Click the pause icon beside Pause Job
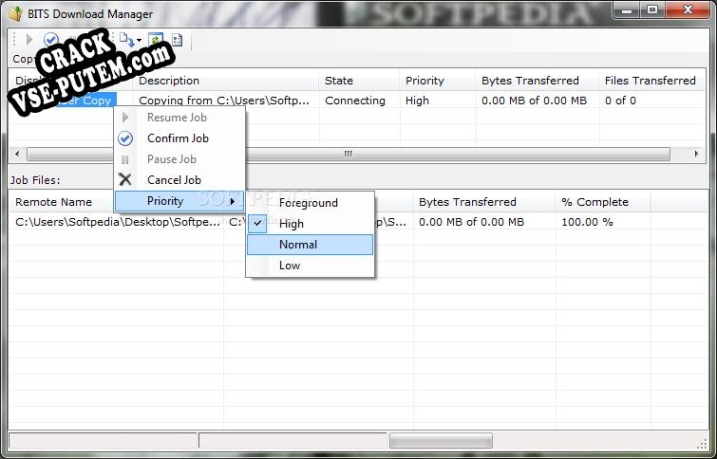Viewport: 717px width, 459px height. 125,160
